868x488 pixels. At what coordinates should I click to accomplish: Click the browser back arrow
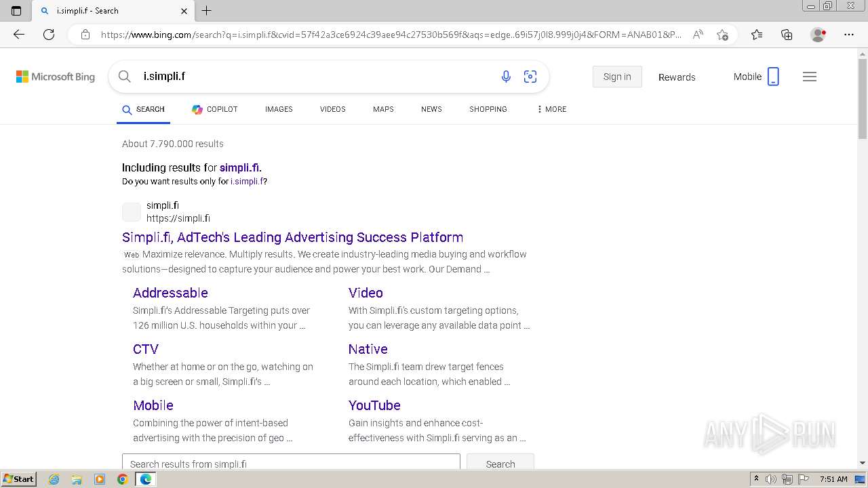click(19, 35)
